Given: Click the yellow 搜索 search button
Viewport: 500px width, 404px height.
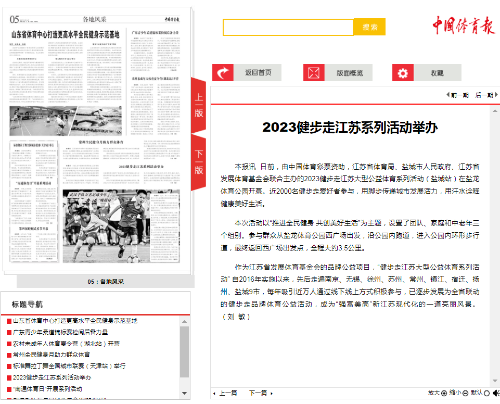Looking at the screenshot, I should [370, 27].
